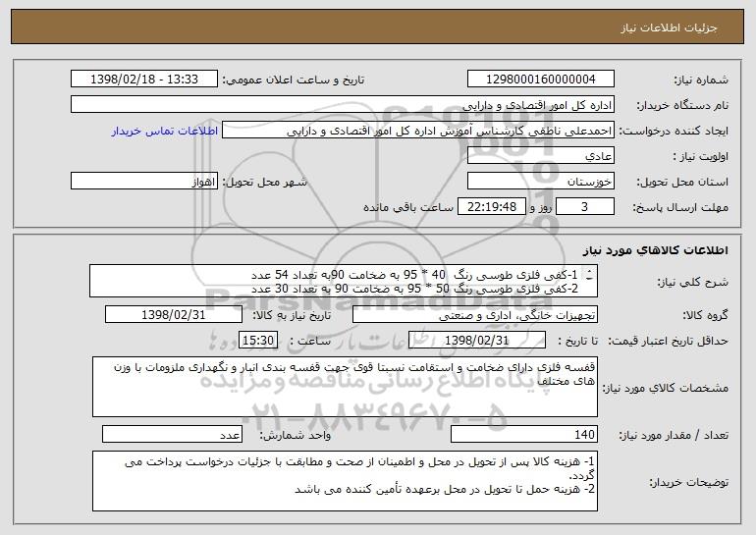756x535 pixels.
Task: Click the time field showing 15:30
Action: click(258, 341)
